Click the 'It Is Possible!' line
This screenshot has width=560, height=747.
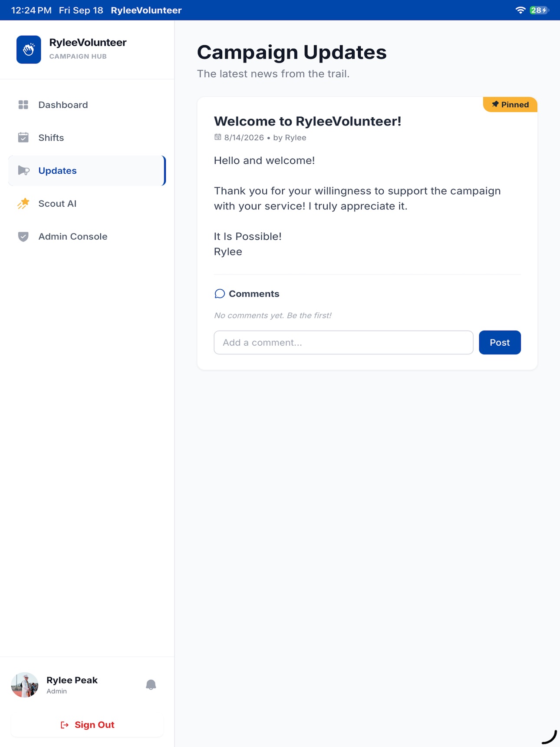coord(247,236)
